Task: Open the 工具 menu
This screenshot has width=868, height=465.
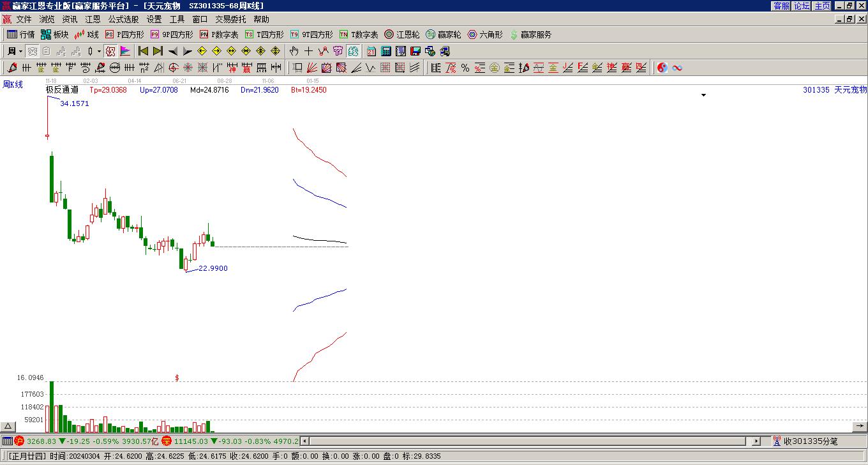Action: (177, 19)
